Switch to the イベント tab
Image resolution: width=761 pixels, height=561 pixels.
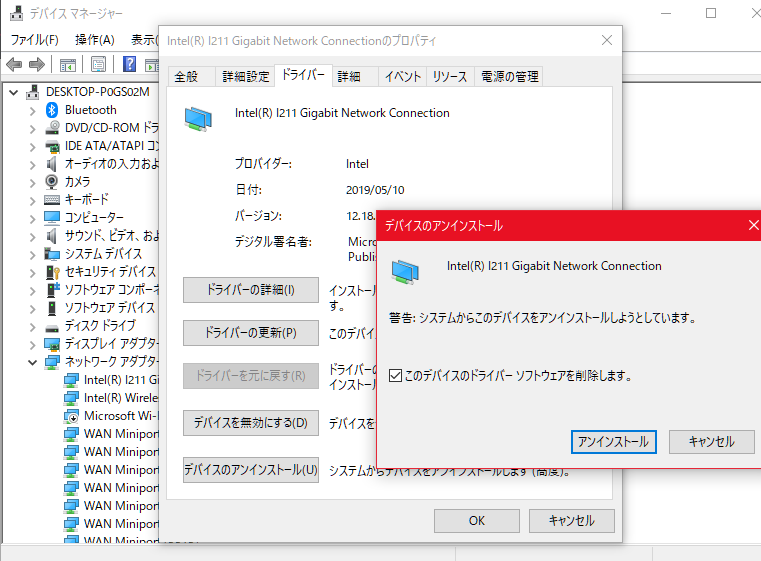(402, 77)
